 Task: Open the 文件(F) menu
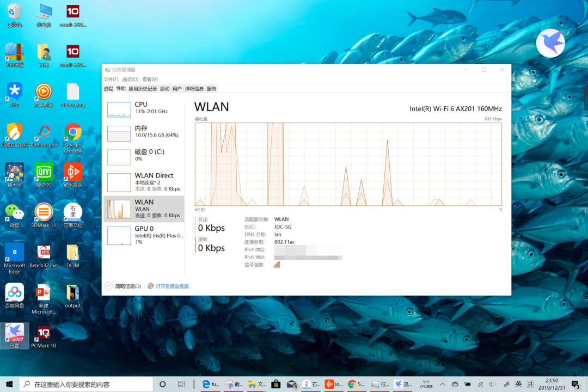pyautogui.click(x=111, y=79)
